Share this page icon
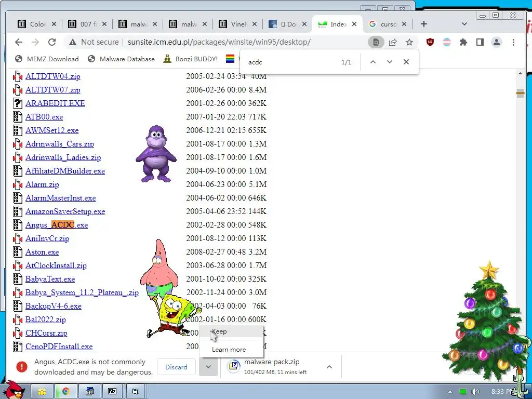The width and height of the screenshot is (532, 399). pos(393,42)
